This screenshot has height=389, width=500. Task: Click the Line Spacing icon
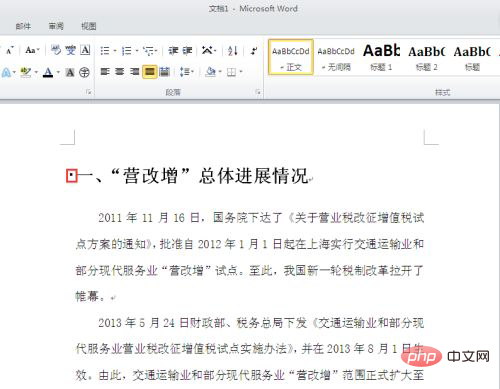[x=185, y=72]
